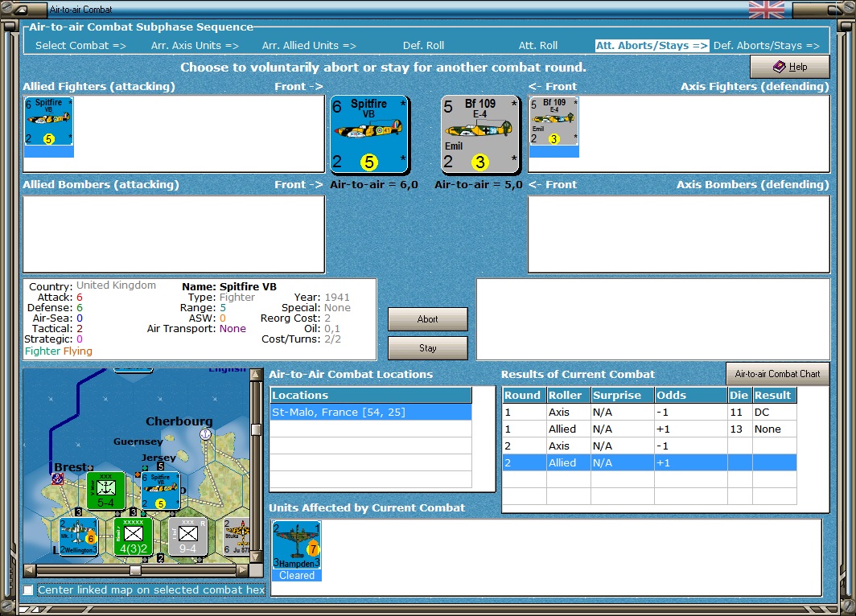
Task: Click the map horizontal scrollbar right arrow
Action: tap(243, 570)
